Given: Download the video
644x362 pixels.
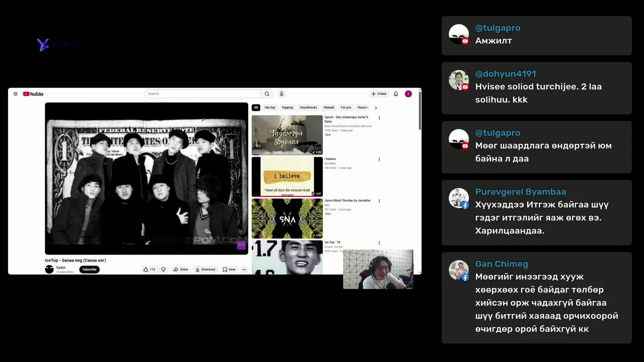Looking at the screenshot, I should point(205,269).
